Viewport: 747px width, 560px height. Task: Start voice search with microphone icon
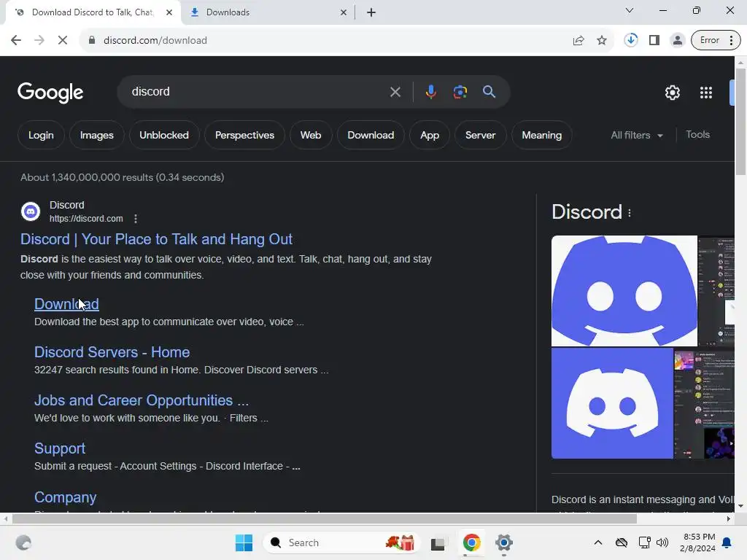(x=430, y=91)
